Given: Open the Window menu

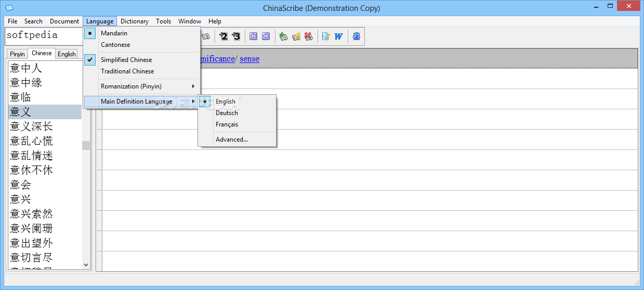Looking at the screenshot, I should click(x=190, y=21).
